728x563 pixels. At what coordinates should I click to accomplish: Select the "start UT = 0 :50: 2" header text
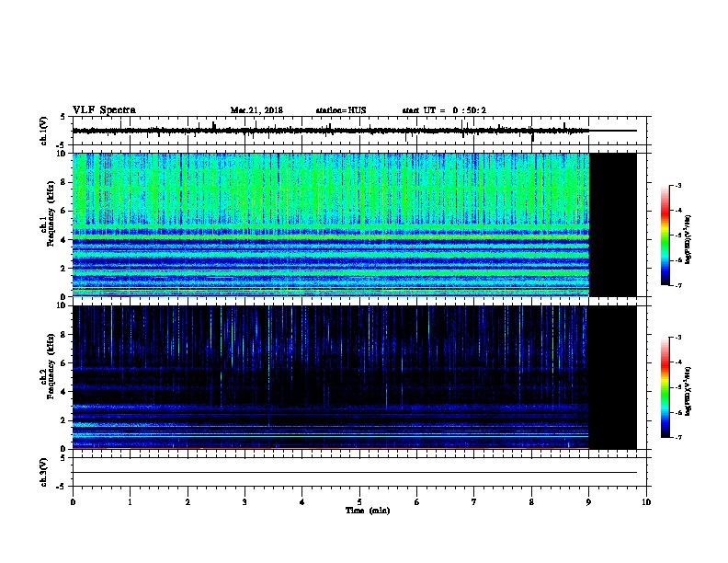(444, 110)
